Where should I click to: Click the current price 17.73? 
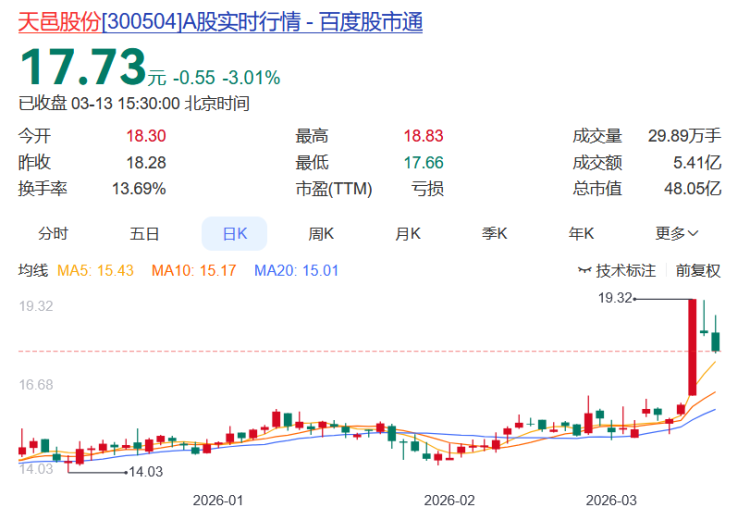click(x=83, y=67)
